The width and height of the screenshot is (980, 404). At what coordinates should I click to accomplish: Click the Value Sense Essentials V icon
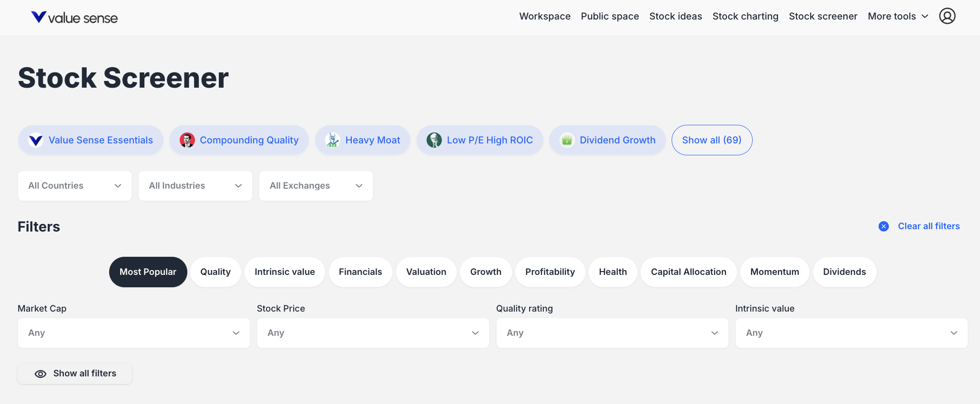tap(36, 140)
